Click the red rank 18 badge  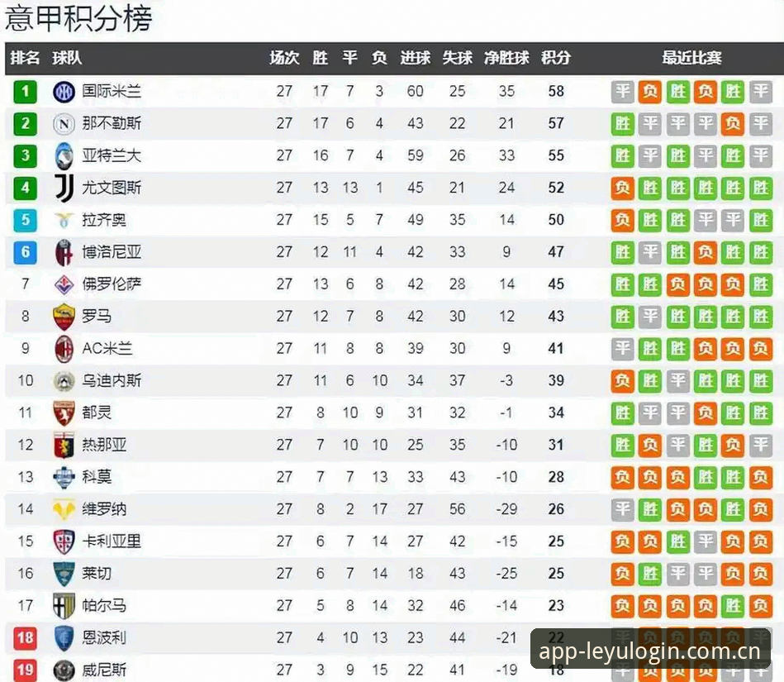click(x=25, y=638)
